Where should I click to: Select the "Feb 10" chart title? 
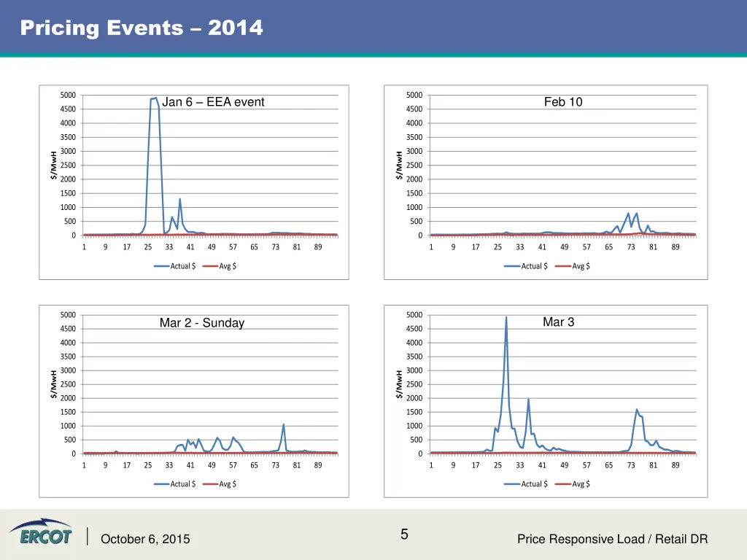point(563,102)
